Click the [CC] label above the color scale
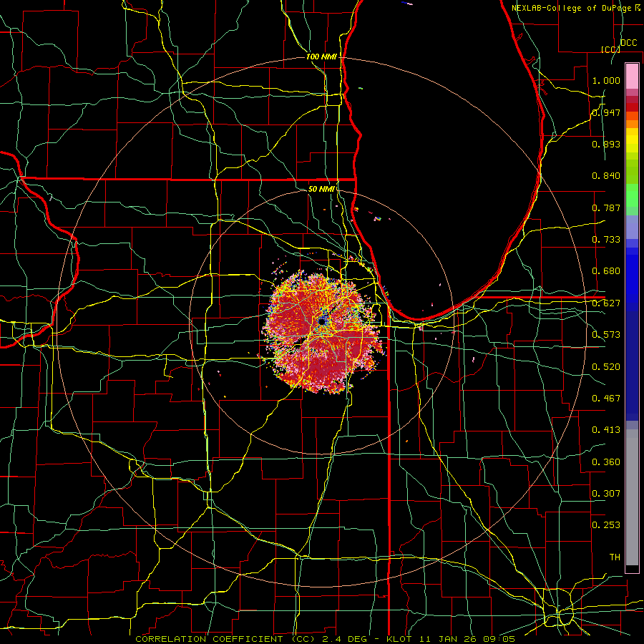644x644 pixels. [610, 49]
